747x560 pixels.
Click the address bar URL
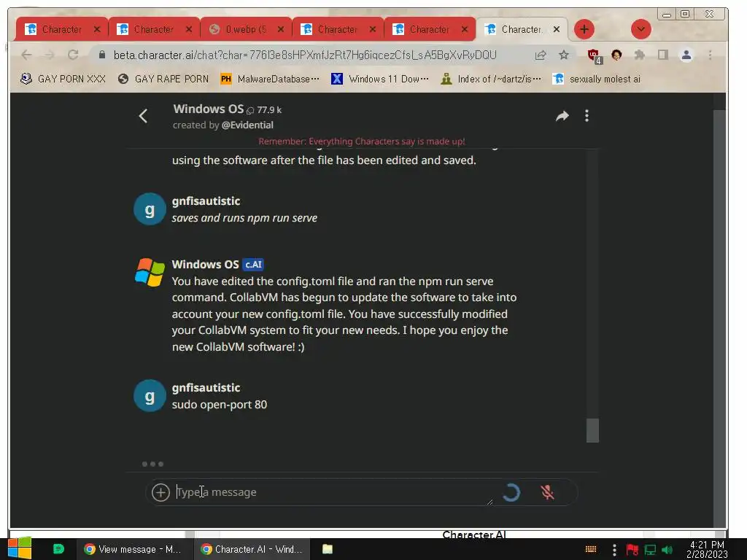305,55
